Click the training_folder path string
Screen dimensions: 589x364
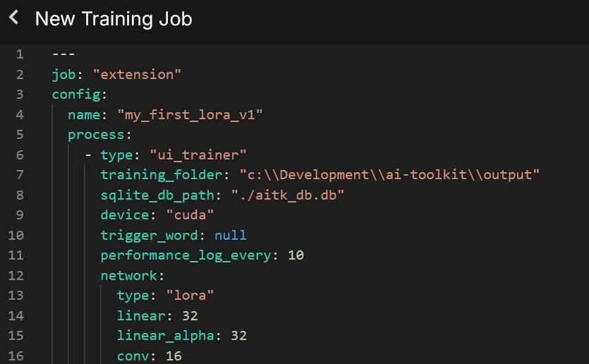[390, 175]
